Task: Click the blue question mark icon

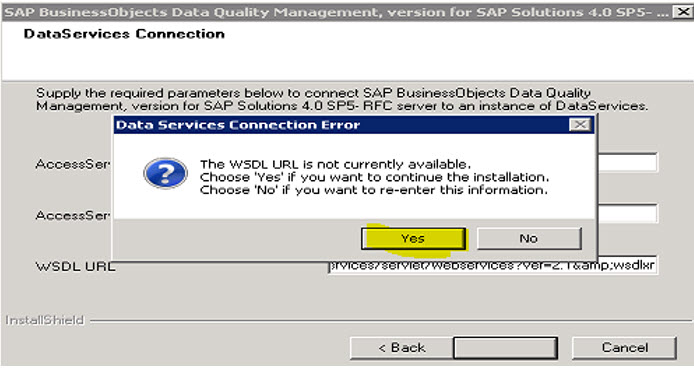Action: point(166,173)
